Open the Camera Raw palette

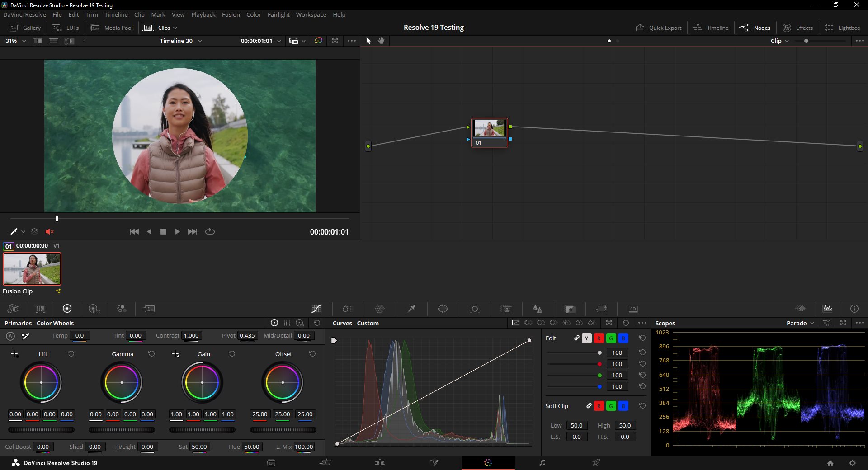[14, 309]
